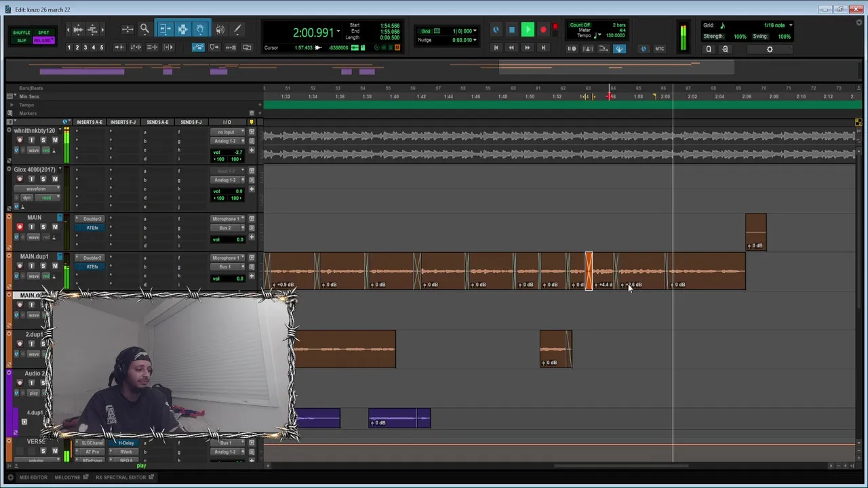The width and height of the screenshot is (868, 488).
Task: Select the Trim tool
Action: click(165, 29)
